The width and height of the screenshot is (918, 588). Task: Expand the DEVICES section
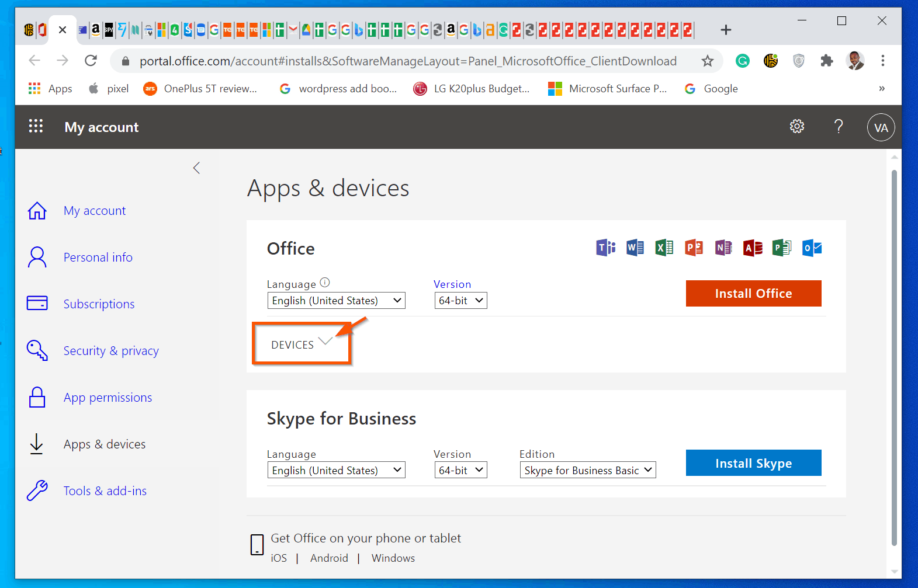pos(302,344)
